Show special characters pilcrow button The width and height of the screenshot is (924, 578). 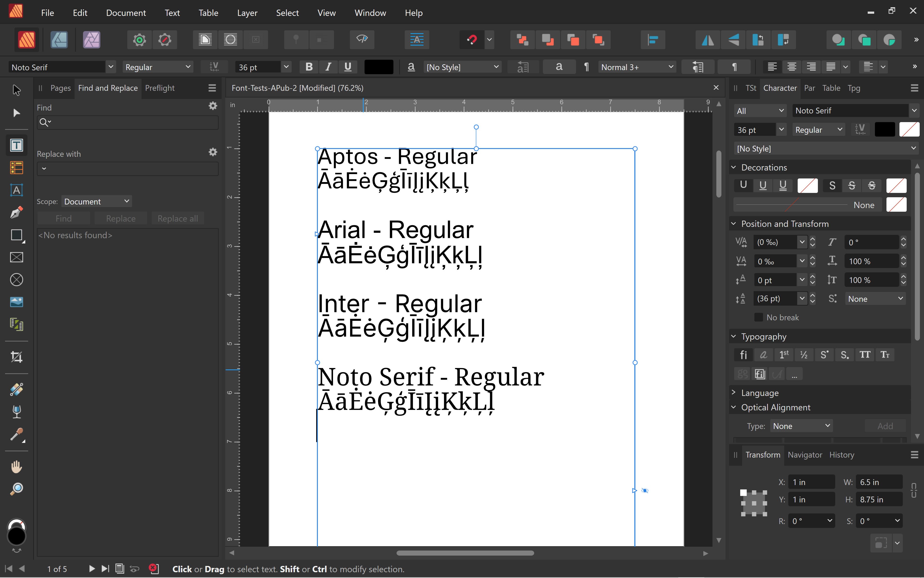734,67
